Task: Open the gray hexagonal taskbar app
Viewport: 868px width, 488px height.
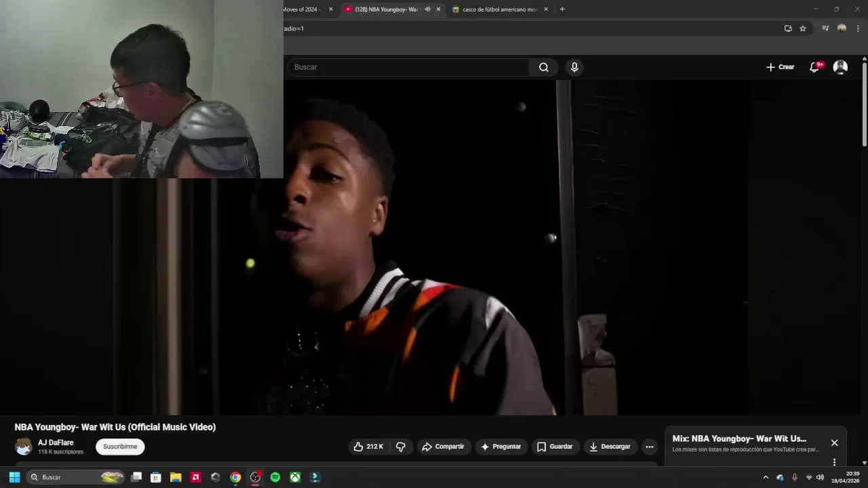Action: 216,477
